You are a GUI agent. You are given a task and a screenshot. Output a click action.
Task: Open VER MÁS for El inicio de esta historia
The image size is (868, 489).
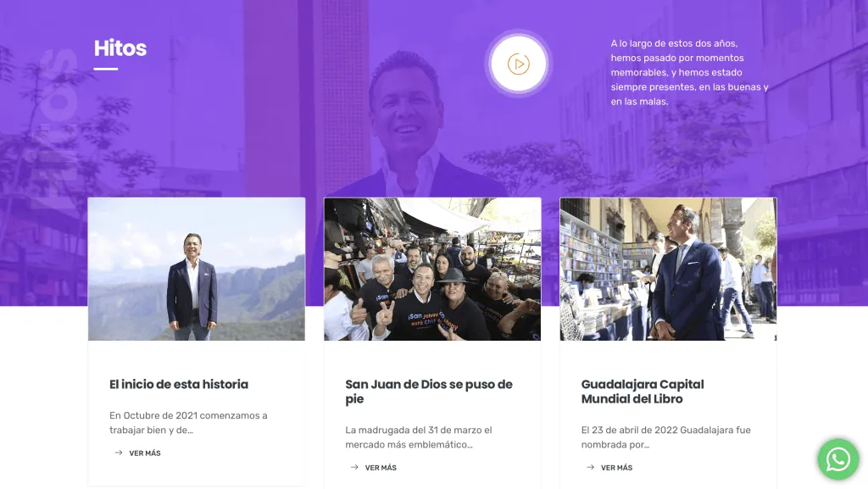[x=145, y=453]
